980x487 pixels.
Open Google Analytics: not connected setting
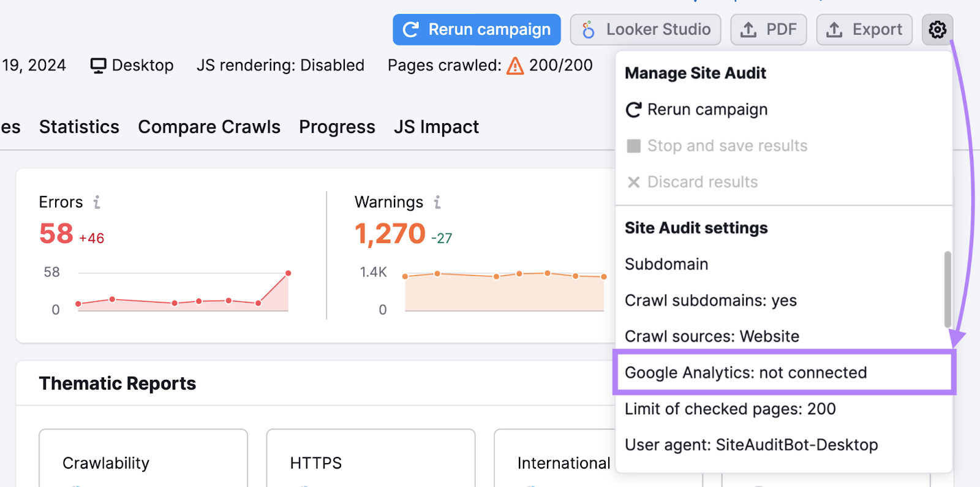tap(745, 372)
